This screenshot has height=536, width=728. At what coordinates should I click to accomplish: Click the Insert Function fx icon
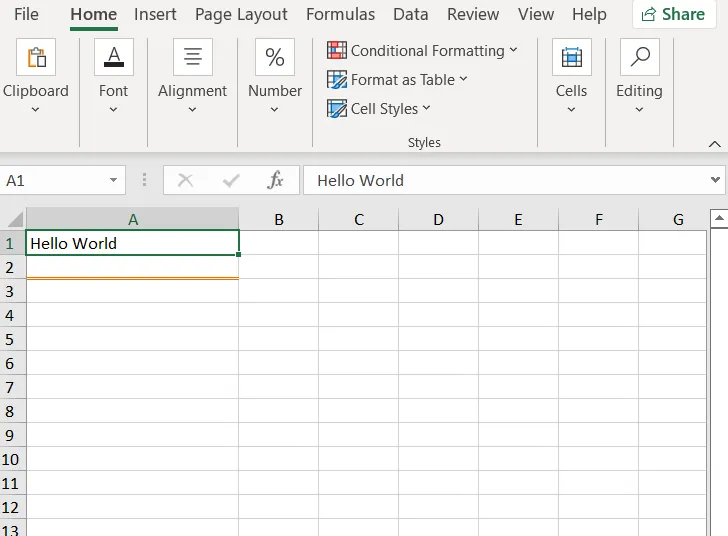point(275,180)
